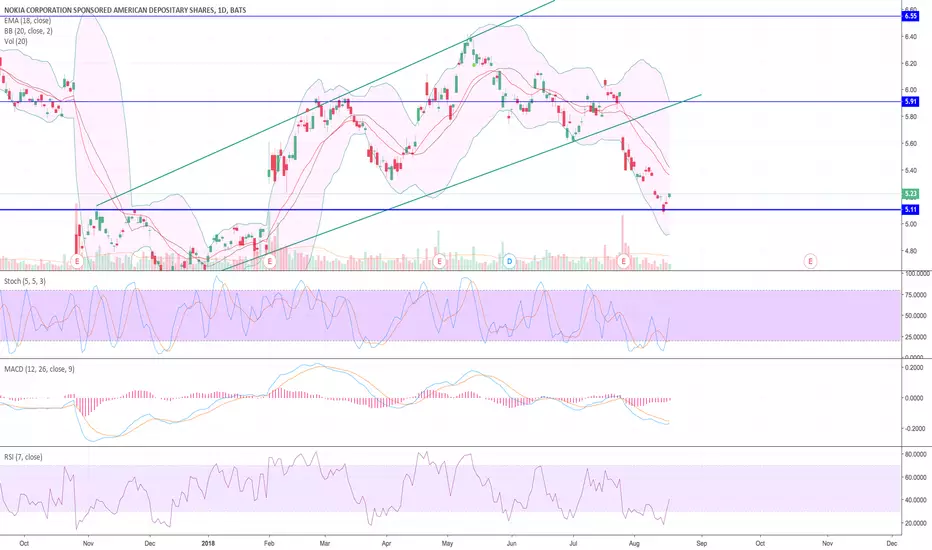The height and width of the screenshot is (550, 932).
Task: Click the 2018 label on time axis
Action: [x=207, y=543]
